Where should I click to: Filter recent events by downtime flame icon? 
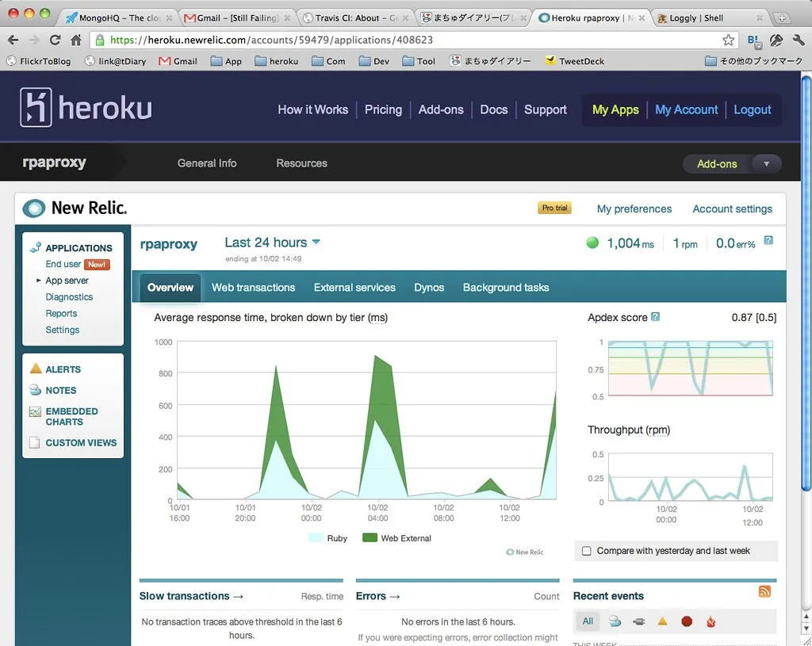[x=711, y=621]
